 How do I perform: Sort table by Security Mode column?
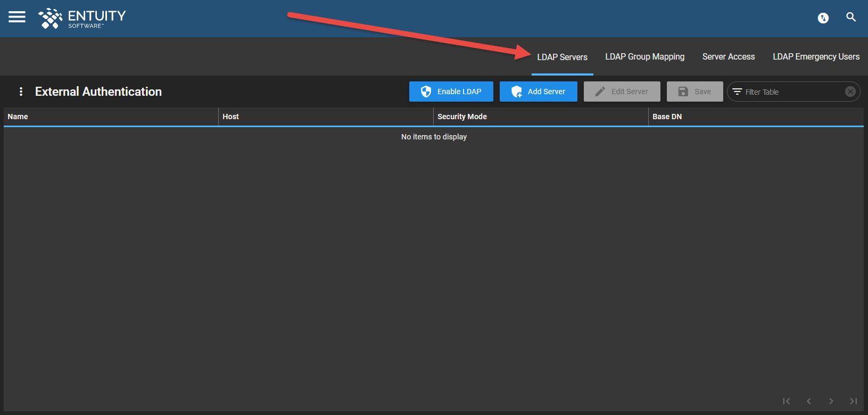(462, 117)
